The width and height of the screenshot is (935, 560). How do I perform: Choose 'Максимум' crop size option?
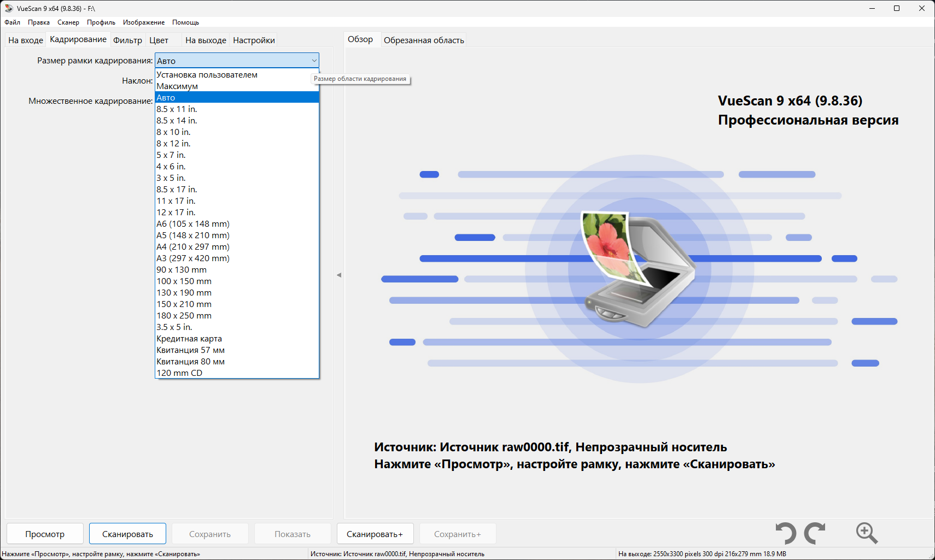[x=237, y=86]
